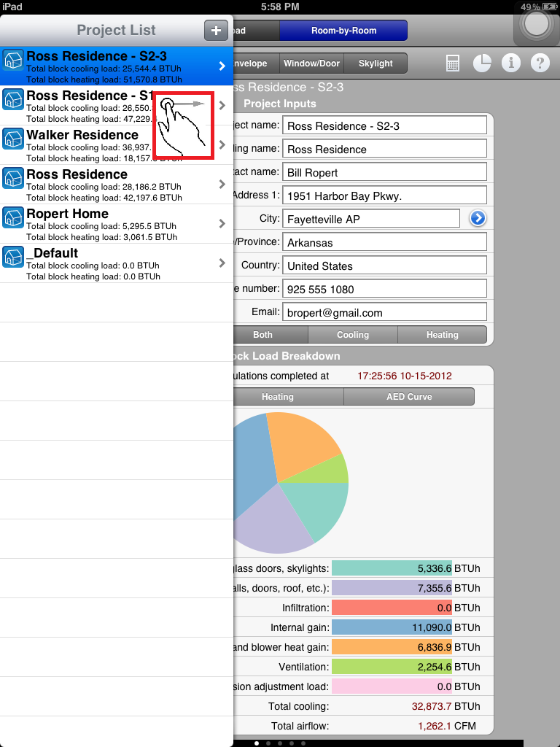Open Walker Residence project row

click(117, 145)
